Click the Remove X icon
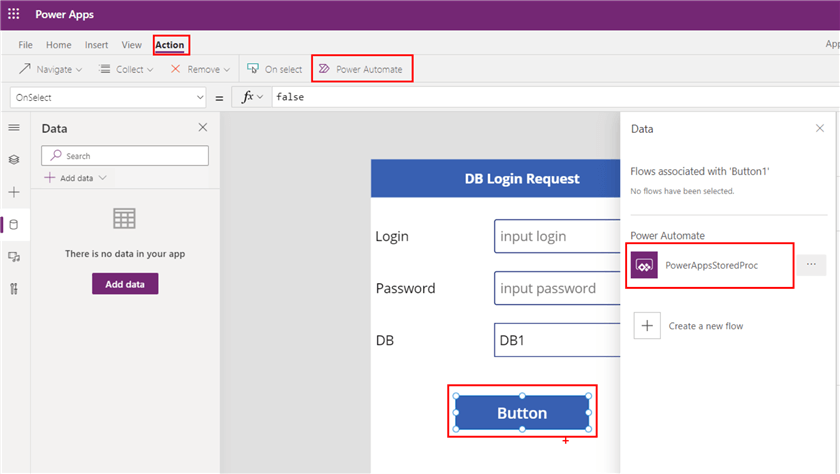The height and width of the screenshot is (474, 840). point(175,69)
